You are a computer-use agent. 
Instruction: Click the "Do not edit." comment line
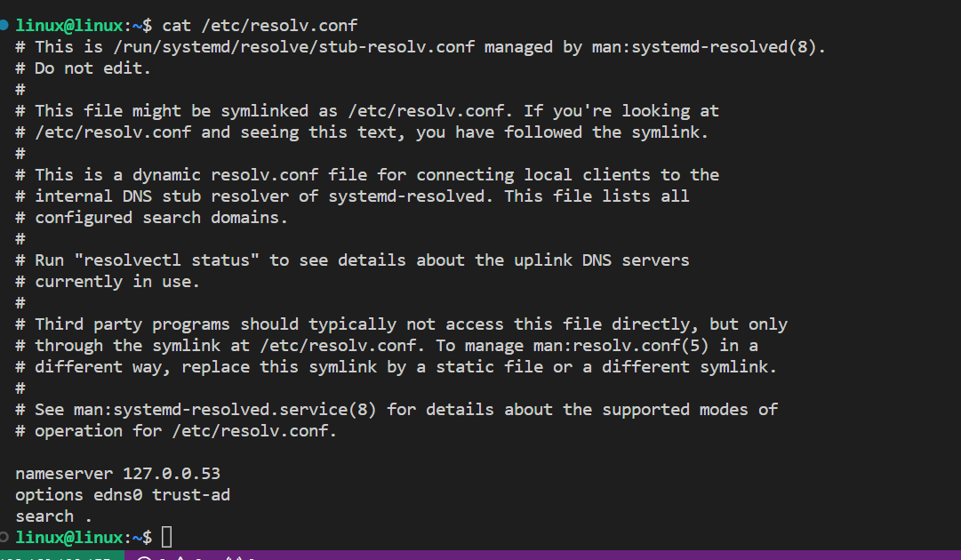92,68
